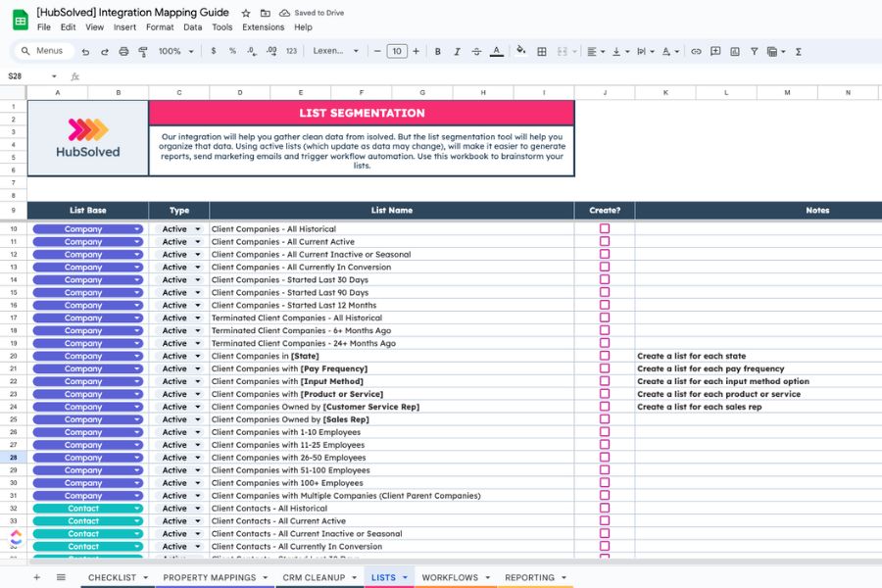
Task: Open the name box dropdown arrow
Action: point(54,76)
